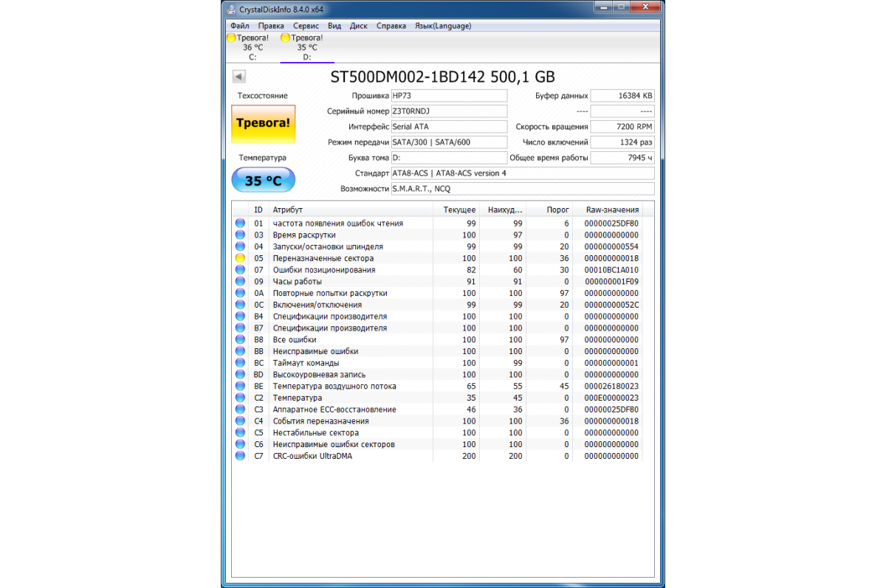Click the yellow Тревога! health status button
Image resolution: width=886 pixels, height=588 pixels.
click(x=263, y=123)
